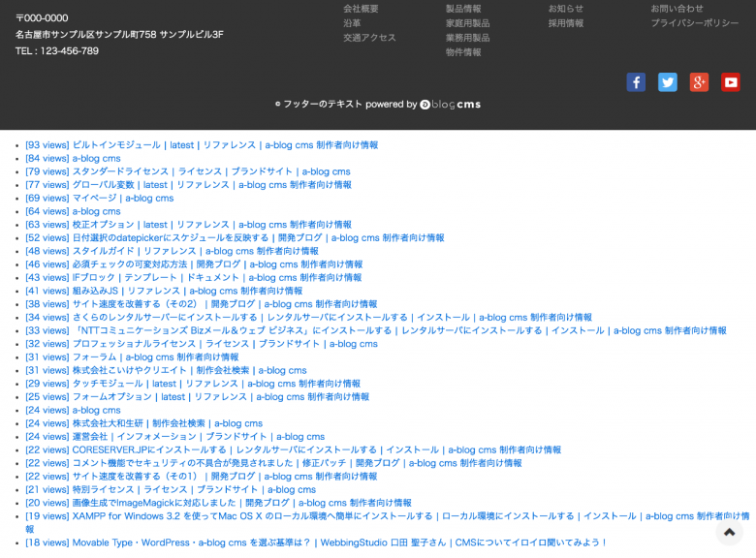The height and width of the screenshot is (558, 756).
Task: Open the 18 views Movable Type WordPress link
Action: [316, 542]
